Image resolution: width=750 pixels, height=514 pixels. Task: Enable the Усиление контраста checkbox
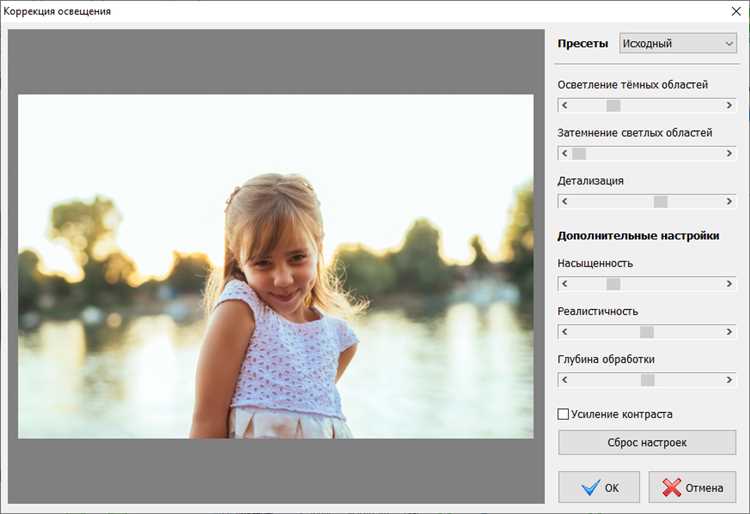[563, 414]
